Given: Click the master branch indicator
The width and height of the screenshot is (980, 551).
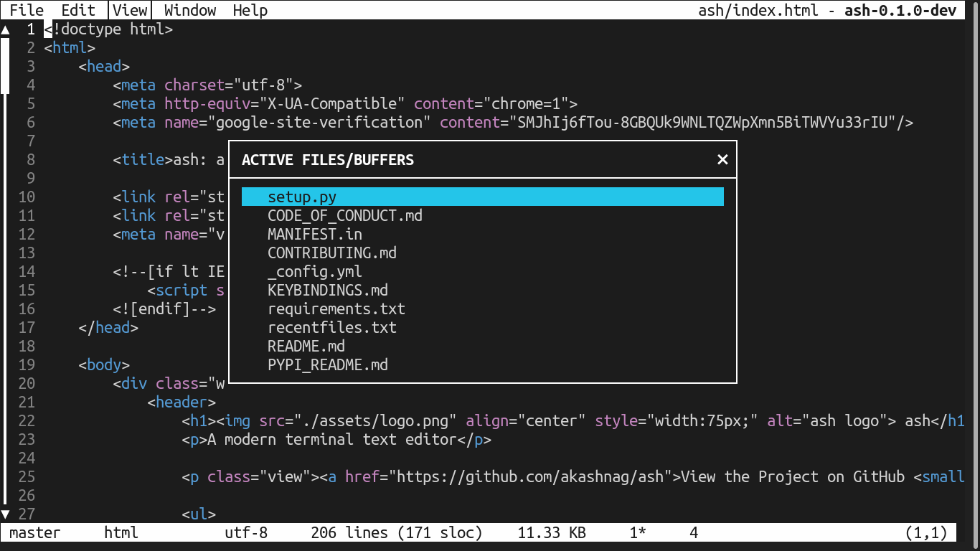Looking at the screenshot, I should tap(34, 532).
